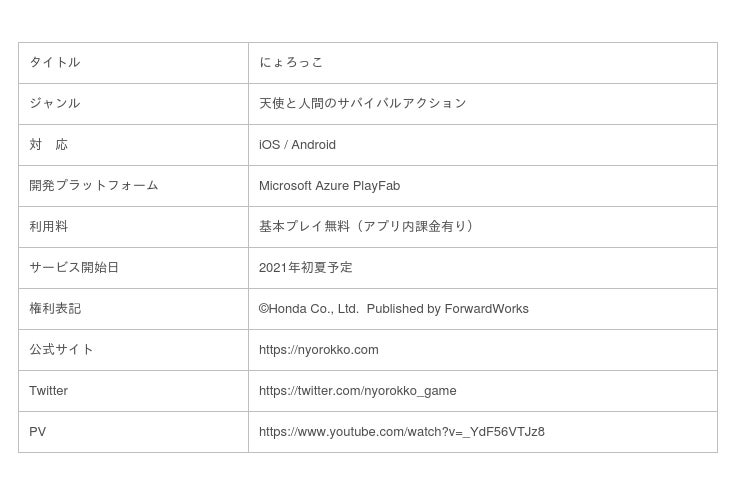Click the 権利表記 label cell
The height and width of the screenshot is (493, 740).
click(x=55, y=309)
